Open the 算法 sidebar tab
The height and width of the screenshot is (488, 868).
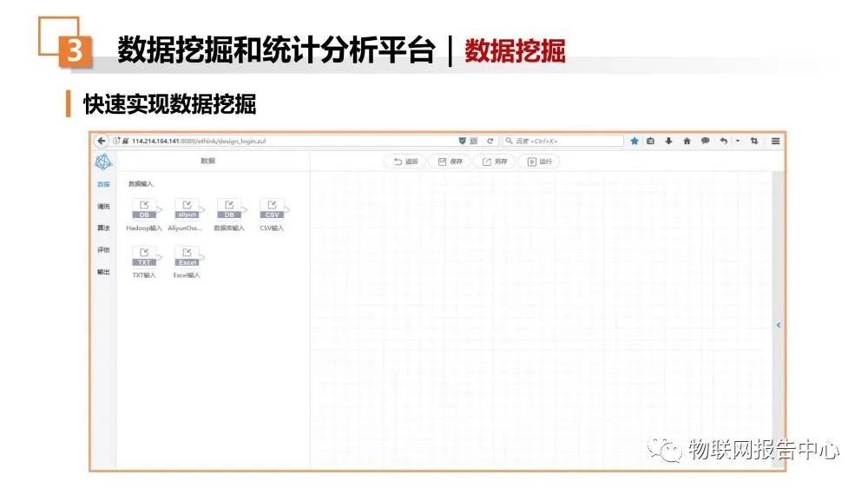(x=103, y=228)
